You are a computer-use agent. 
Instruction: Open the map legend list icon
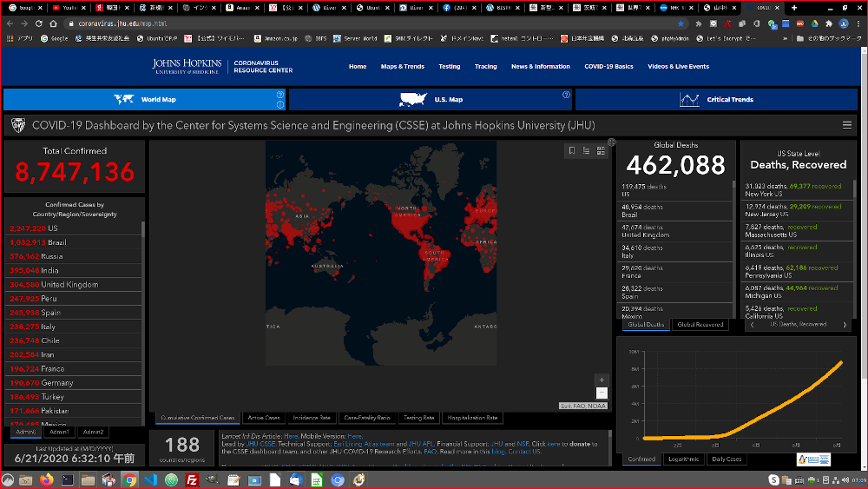coord(586,150)
